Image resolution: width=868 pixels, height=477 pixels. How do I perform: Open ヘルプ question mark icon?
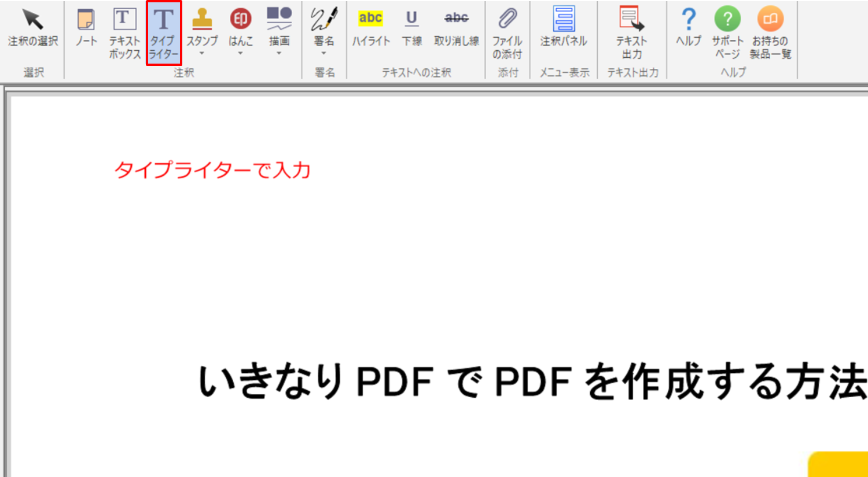coord(689,27)
